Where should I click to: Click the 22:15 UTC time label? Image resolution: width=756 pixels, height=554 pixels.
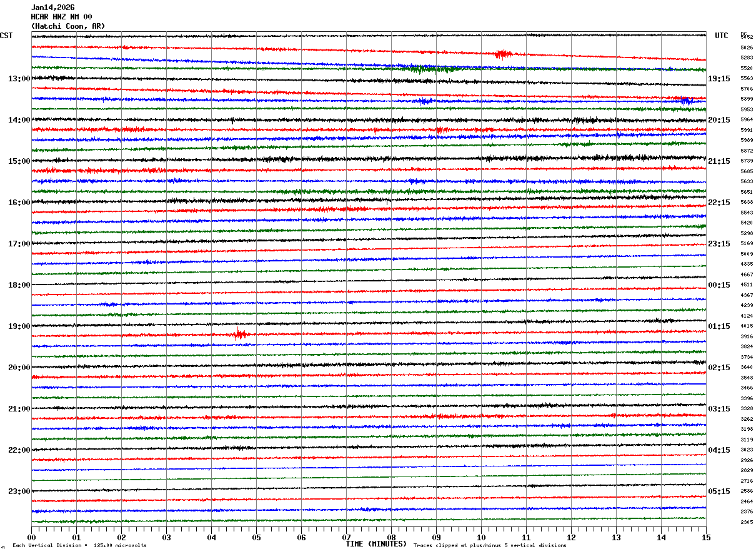(x=719, y=203)
